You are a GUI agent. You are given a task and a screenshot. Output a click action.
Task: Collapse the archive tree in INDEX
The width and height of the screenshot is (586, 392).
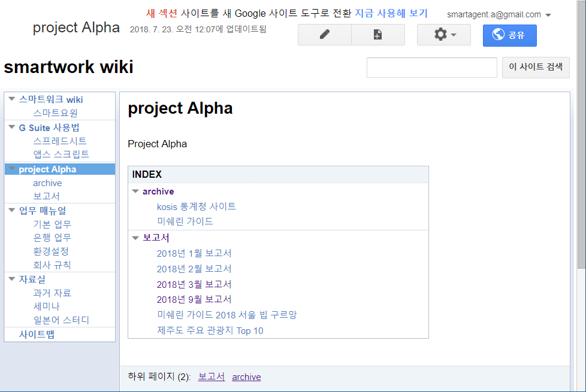click(135, 191)
